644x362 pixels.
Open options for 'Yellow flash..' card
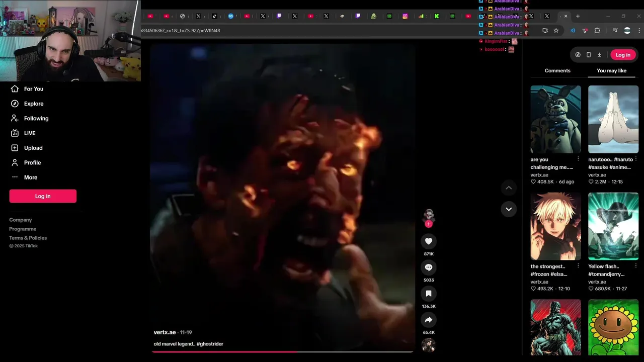(636, 266)
